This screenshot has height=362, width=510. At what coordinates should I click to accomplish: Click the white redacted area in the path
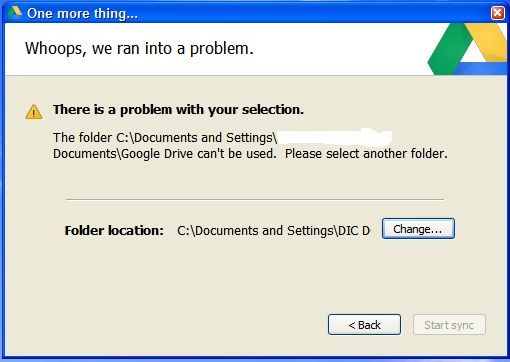coord(334,137)
